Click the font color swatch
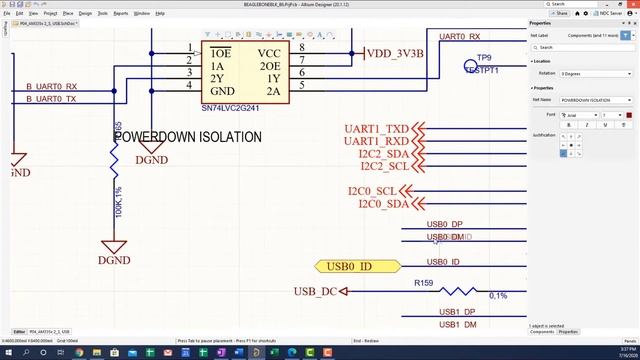 point(629,116)
